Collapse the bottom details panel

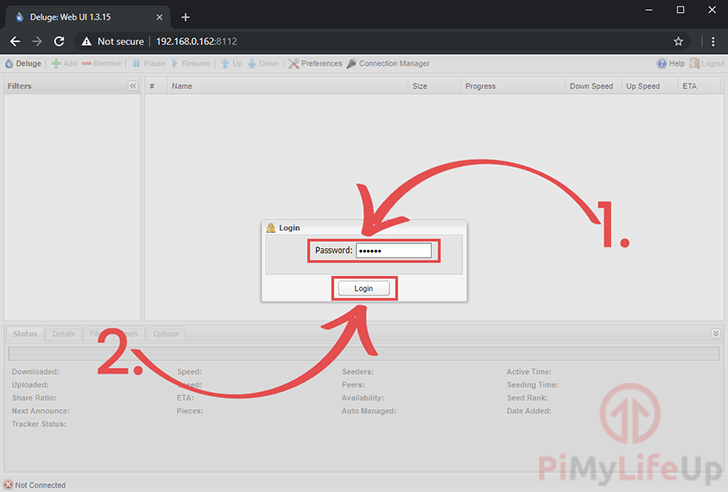(715, 333)
